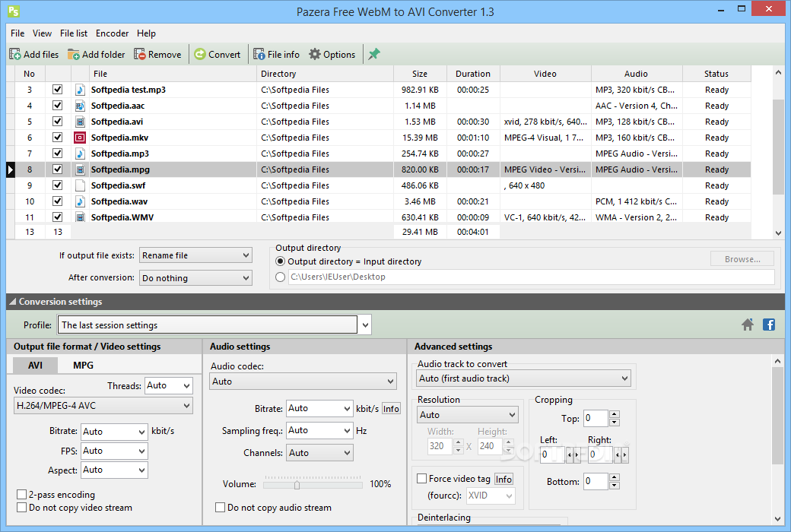This screenshot has height=532, width=791.
Task: Switch to the AVI format tab
Action: [x=35, y=365]
